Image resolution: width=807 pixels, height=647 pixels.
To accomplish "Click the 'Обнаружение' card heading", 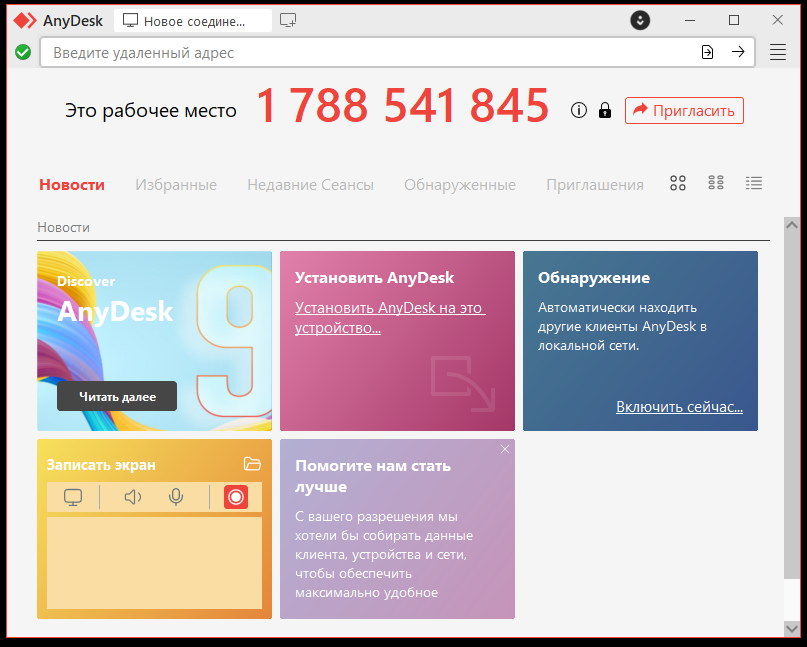I will (594, 277).
